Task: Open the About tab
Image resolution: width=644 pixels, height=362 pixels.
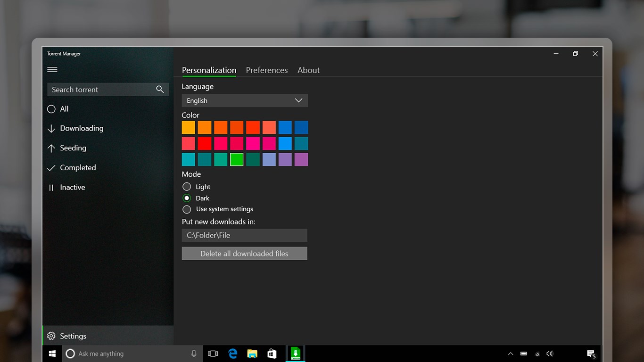Action: (308, 70)
